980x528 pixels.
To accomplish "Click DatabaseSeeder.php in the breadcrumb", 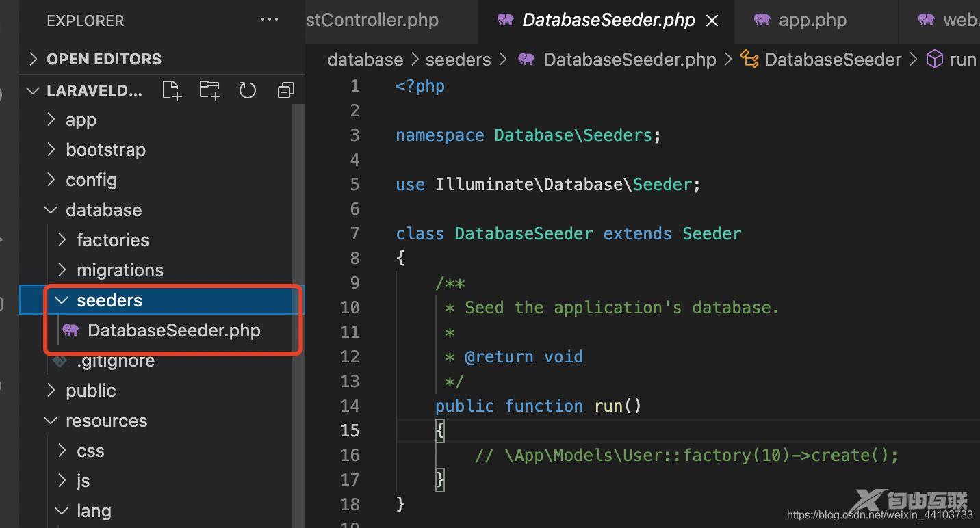I will tap(630, 60).
